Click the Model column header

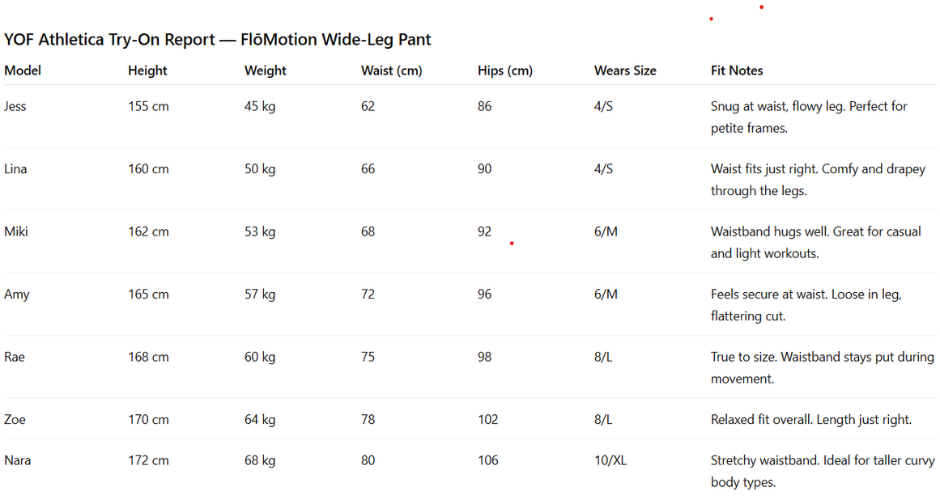(x=23, y=71)
